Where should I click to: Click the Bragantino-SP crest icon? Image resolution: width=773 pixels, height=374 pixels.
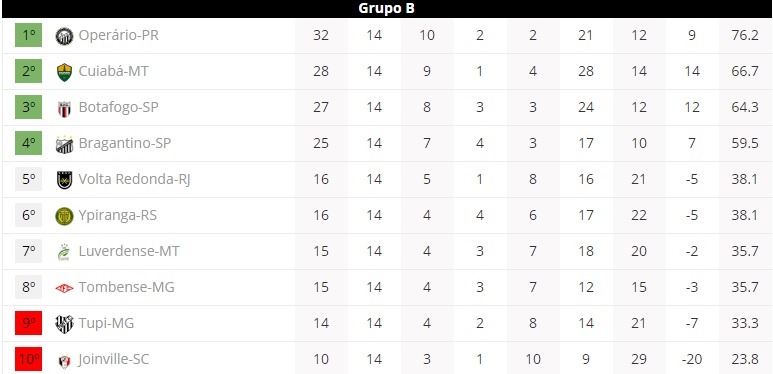click(x=65, y=144)
